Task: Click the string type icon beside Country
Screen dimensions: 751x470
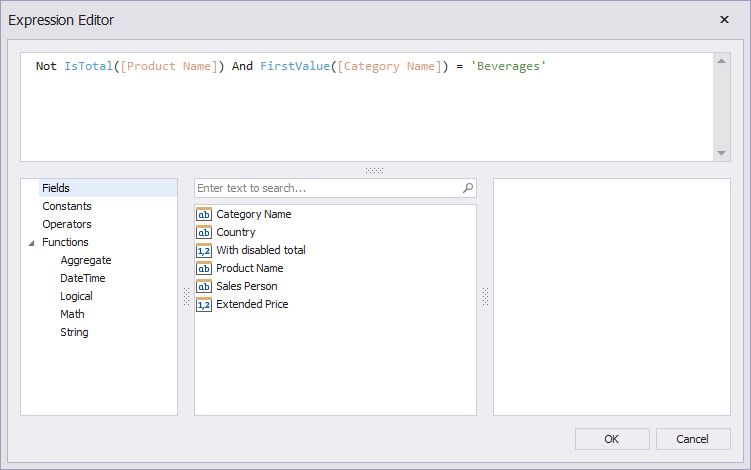Action: tap(204, 232)
